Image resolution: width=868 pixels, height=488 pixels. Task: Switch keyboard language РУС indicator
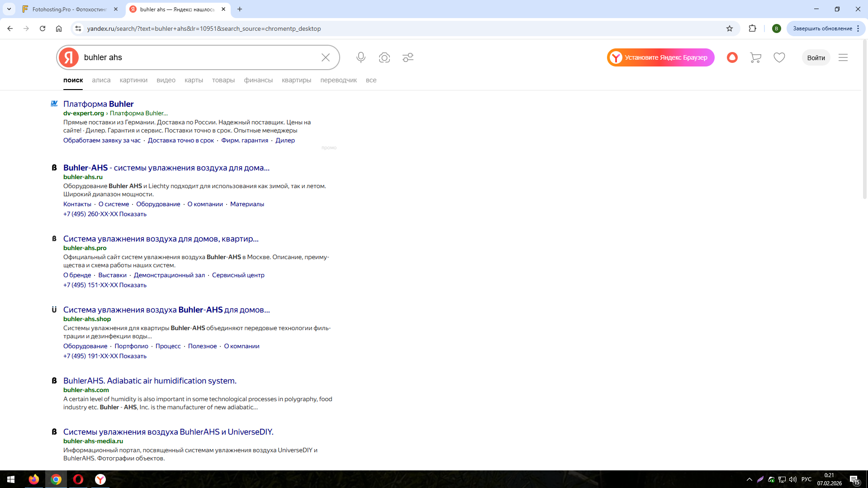(806, 479)
